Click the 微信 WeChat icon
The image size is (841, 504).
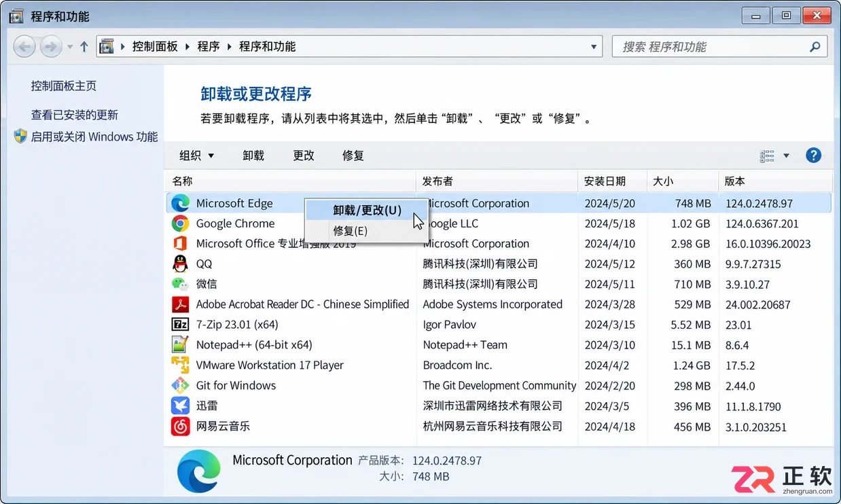pyautogui.click(x=180, y=284)
